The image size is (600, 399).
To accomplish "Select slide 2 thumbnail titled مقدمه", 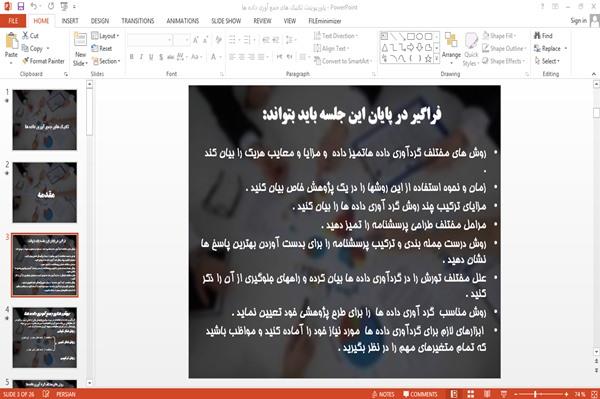I will coord(45,192).
